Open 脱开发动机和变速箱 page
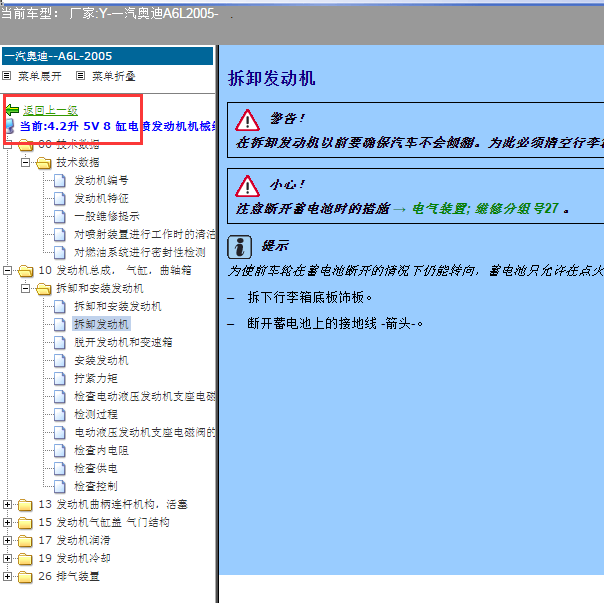 coord(123,342)
